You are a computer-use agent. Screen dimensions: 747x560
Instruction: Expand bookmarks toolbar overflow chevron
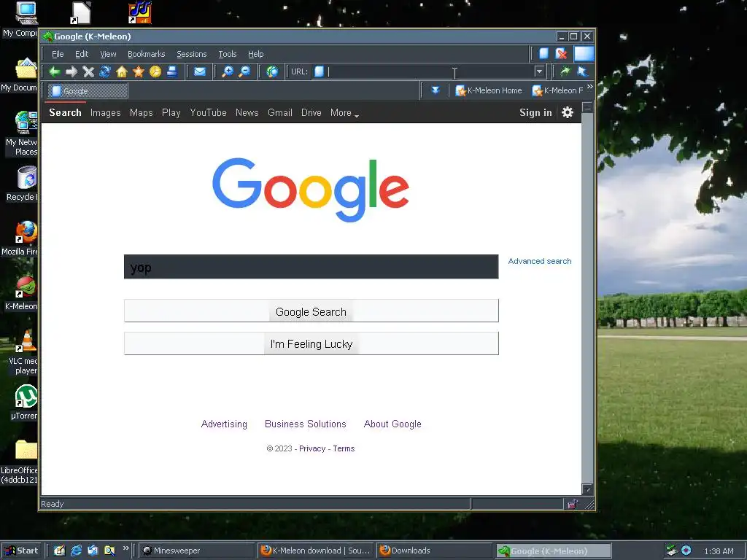click(589, 87)
